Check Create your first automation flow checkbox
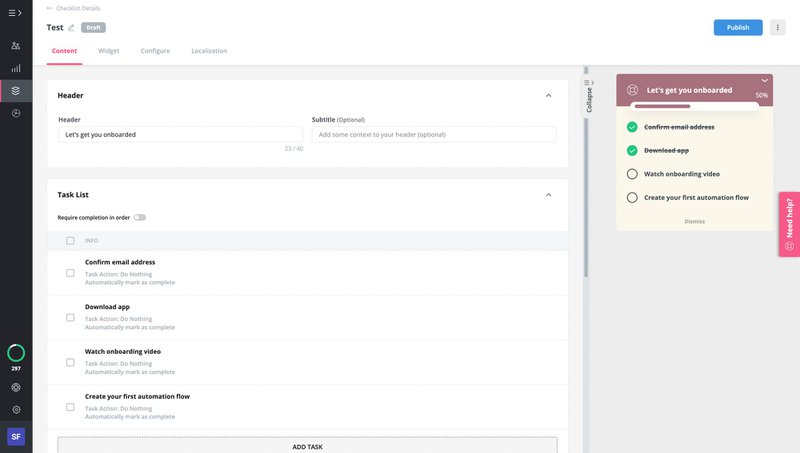 (x=70, y=407)
